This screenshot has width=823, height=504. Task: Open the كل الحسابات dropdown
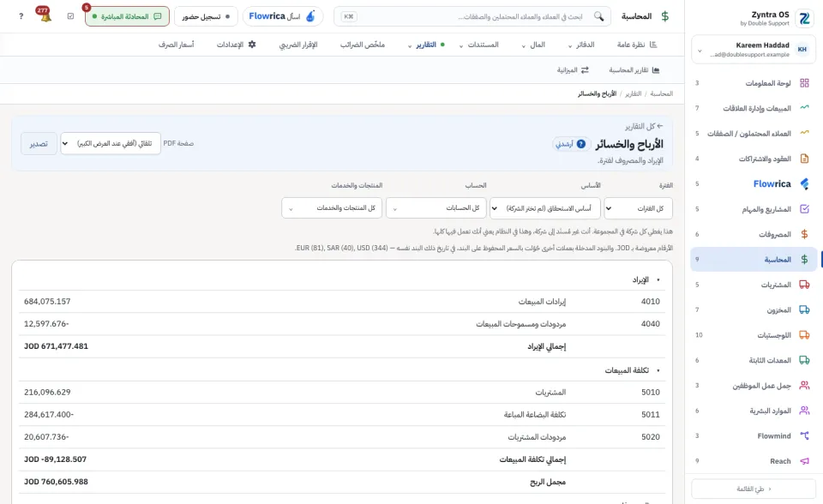pyautogui.click(x=436, y=208)
